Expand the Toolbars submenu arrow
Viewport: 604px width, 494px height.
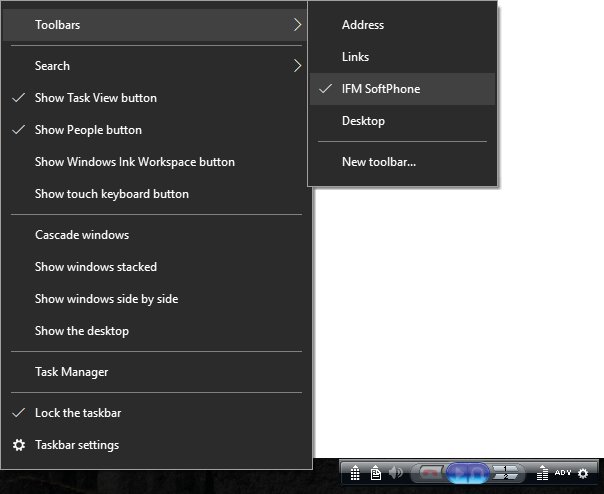point(297,25)
